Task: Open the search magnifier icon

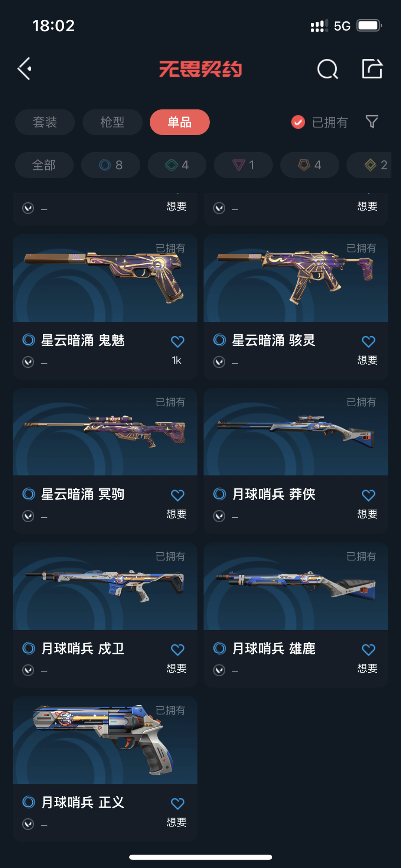Action: coord(327,69)
